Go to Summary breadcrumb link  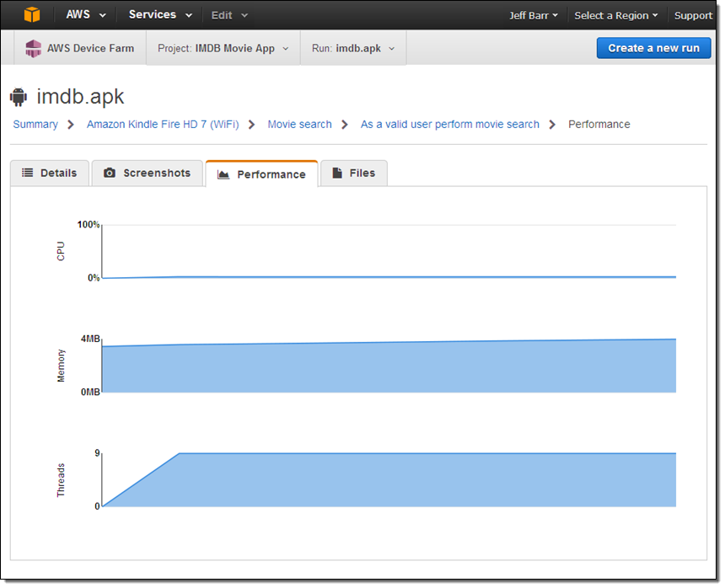35,124
